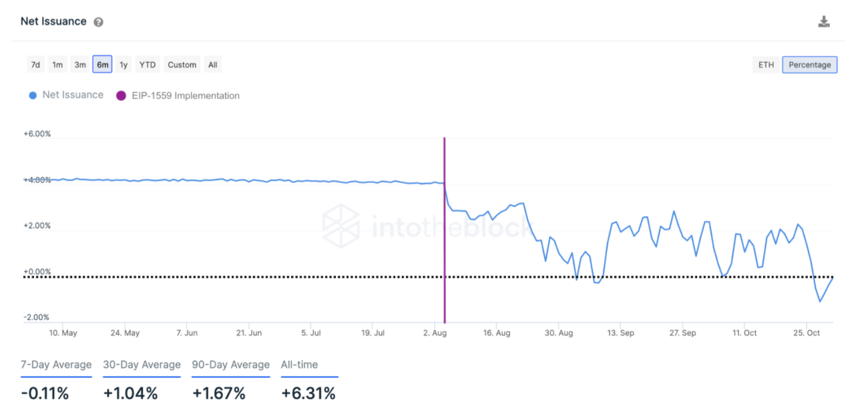
Task: Select the 7d time range
Action: coord(35,65)
